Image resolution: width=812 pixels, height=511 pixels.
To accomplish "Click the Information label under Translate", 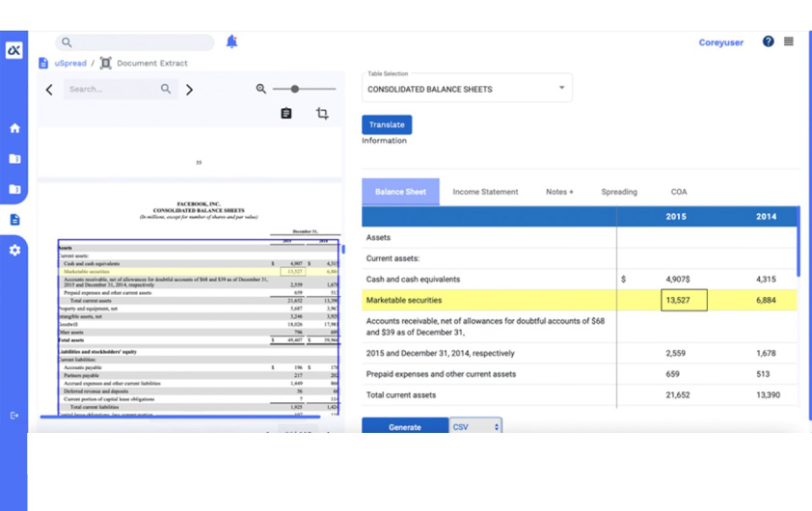I will [x=384, y=141].
